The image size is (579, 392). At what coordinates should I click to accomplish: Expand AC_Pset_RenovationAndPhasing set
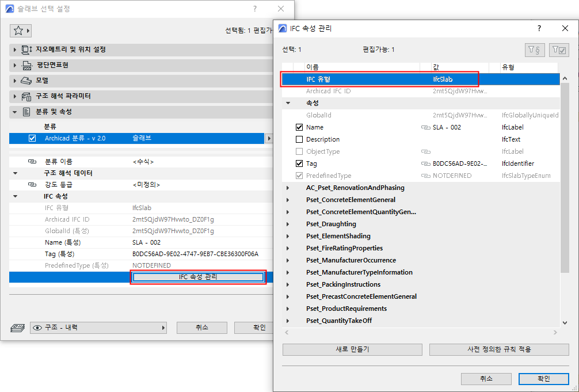pos(288,188)
